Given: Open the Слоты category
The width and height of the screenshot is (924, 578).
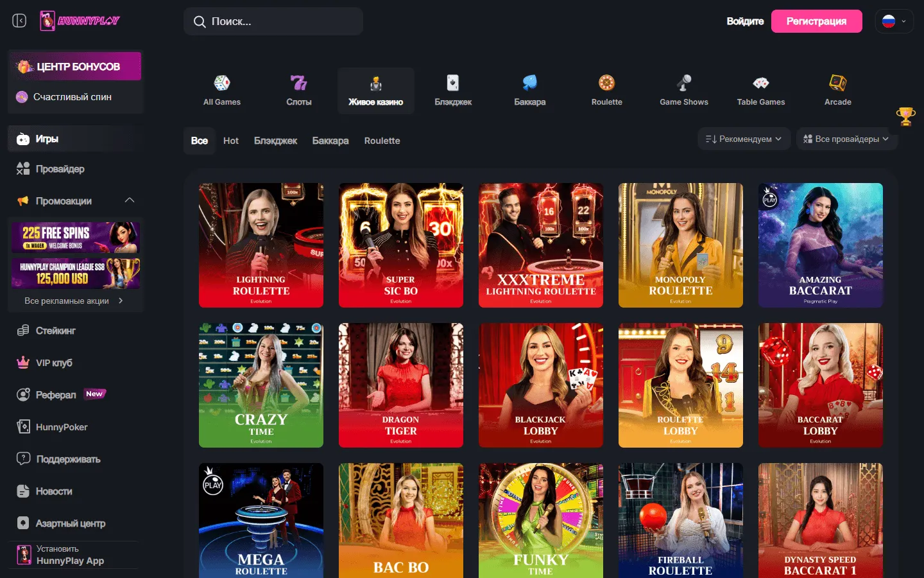Looking at the screenshot, I should [x=299, y=91].
